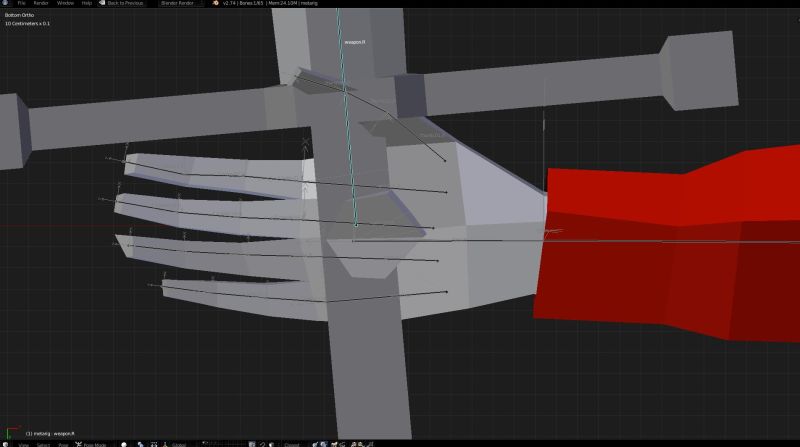Open the Render menu
Viewport: 800px width, 447px height.
pos(41,3)
